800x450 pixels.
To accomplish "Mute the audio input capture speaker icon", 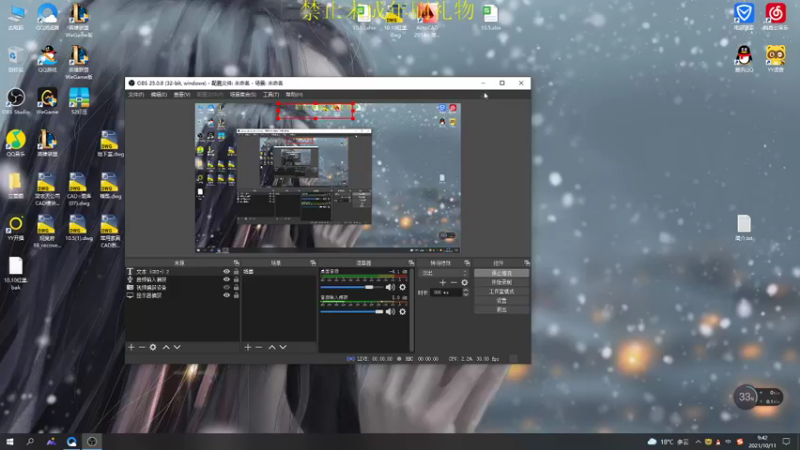I will coord(390,311).
